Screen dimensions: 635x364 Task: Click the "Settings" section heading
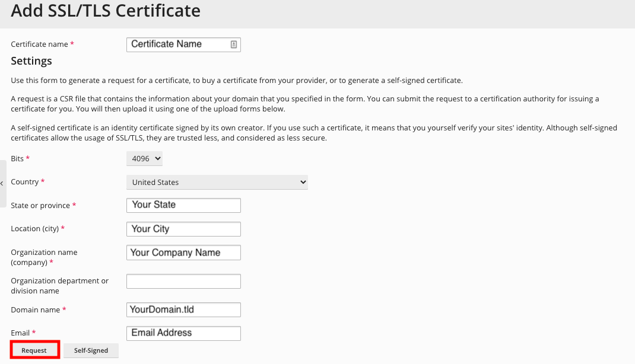[31, 61]
